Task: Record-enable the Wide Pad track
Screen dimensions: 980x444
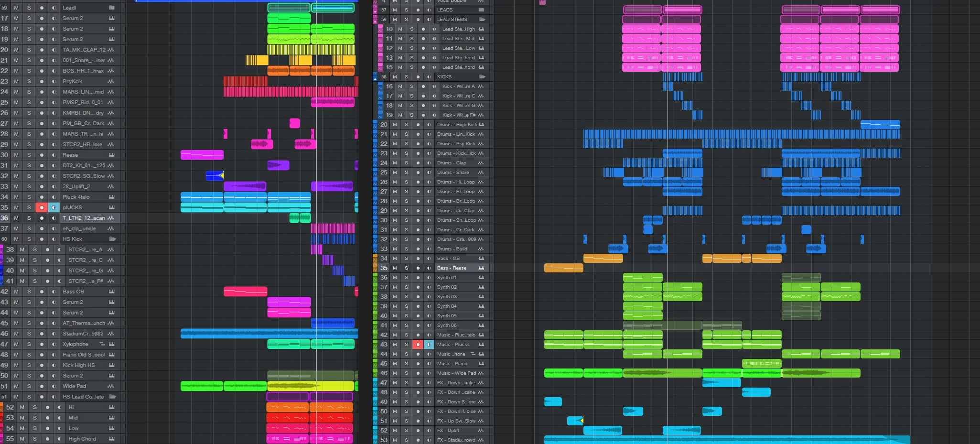Action: (42, 386)
